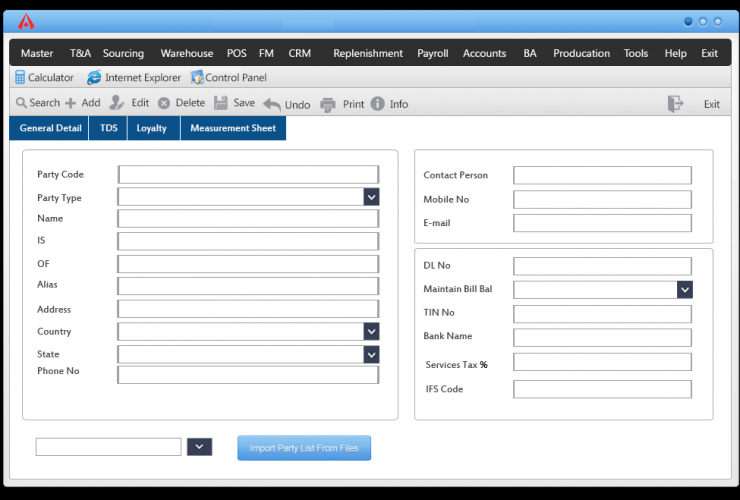
Task: Click Import Party List From Files button
Action: click(x=304, y=448)
